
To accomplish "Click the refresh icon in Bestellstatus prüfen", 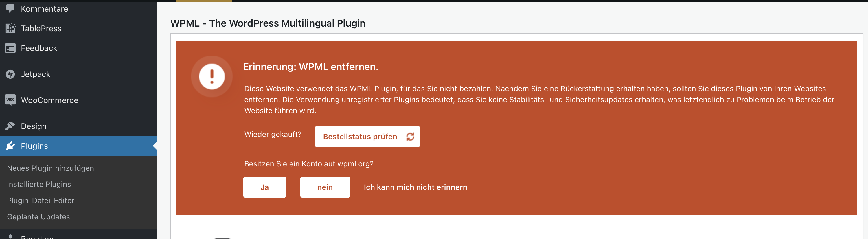I will click(410, 137).
